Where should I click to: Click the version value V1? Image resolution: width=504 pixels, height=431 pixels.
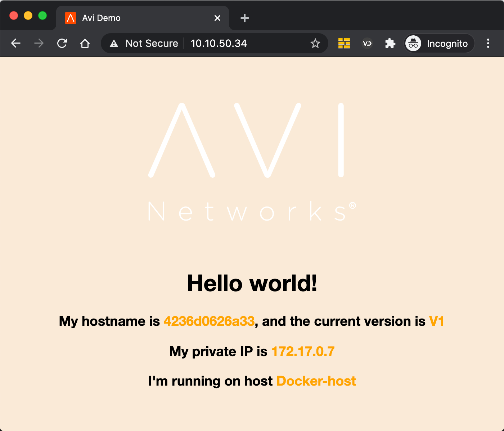coord(437,321)
